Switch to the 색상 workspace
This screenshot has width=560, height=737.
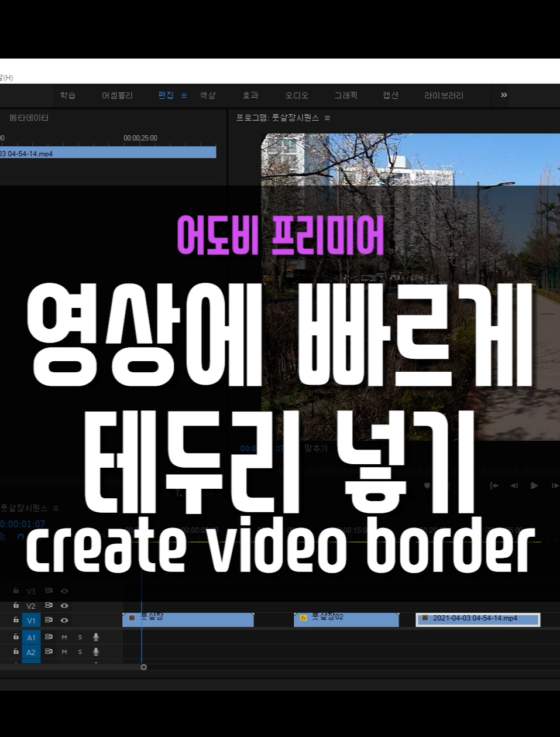coord(208,95)
